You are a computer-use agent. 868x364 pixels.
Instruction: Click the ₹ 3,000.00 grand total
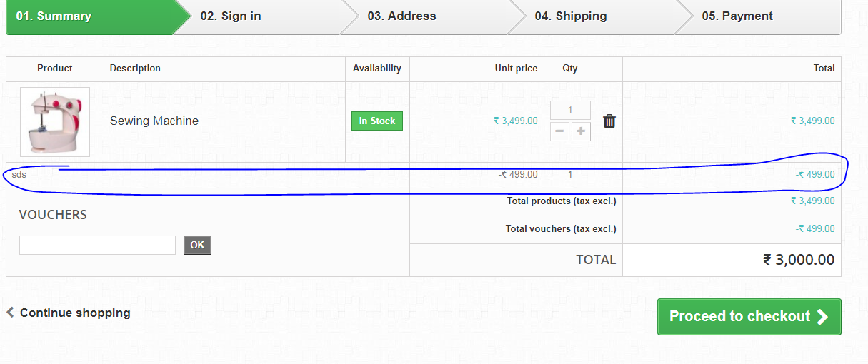[798, 260]
